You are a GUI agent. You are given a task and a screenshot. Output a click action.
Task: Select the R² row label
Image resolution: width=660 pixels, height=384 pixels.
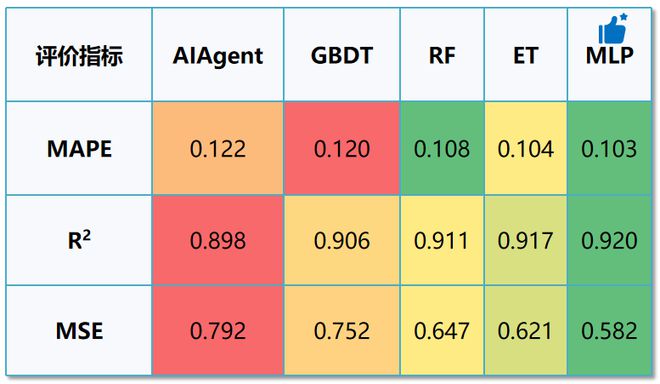click(79, 240)
